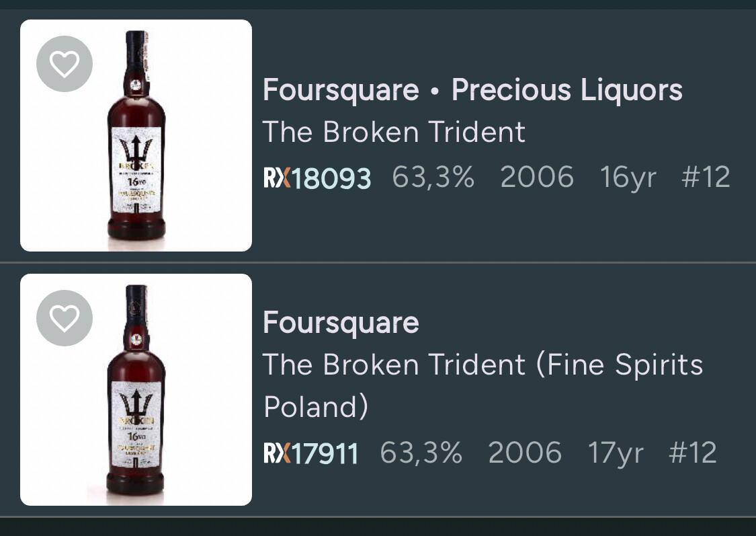Image resolution: width=756 pixels, height=536 pixels.
Task: Click RX logo icon beside 17911
Action: 278,453
